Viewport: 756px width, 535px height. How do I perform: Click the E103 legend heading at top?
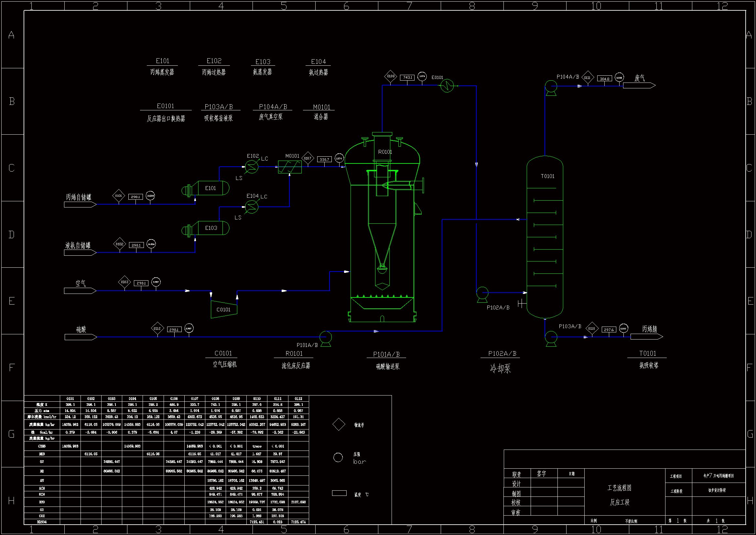[x=263, y=62]
